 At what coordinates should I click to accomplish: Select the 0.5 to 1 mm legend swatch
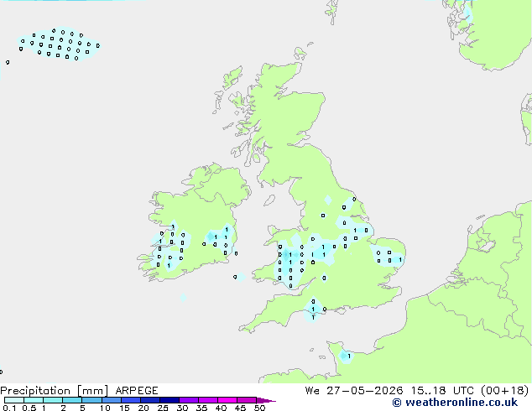[x=34, y=400]
